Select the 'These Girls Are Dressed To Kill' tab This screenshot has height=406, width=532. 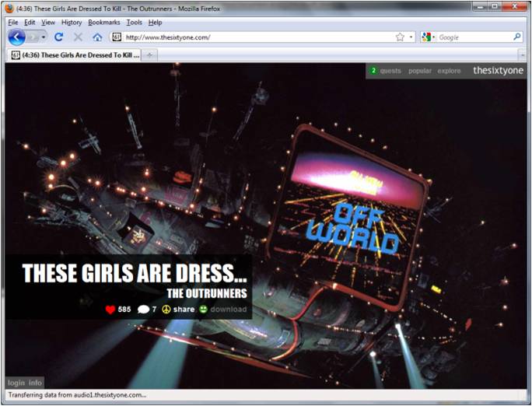click(74, 54)
